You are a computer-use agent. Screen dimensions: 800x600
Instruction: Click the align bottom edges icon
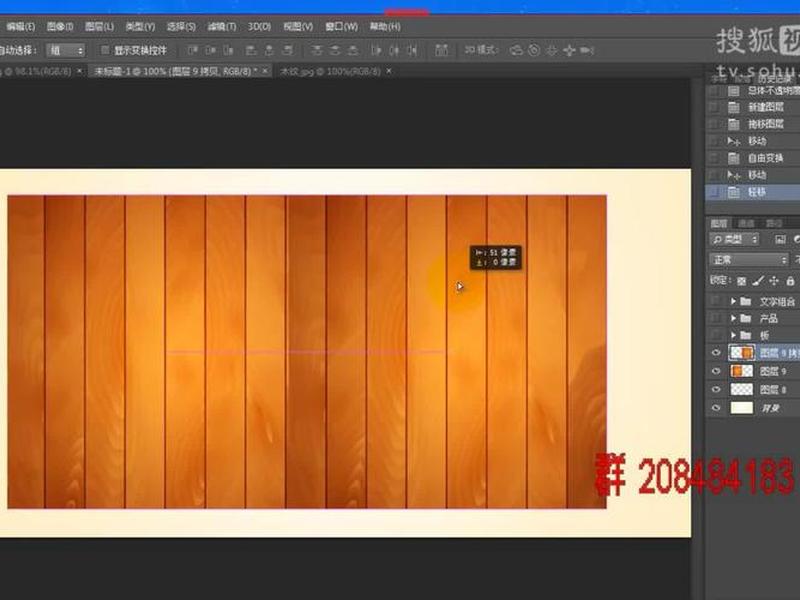click(229, 50)
